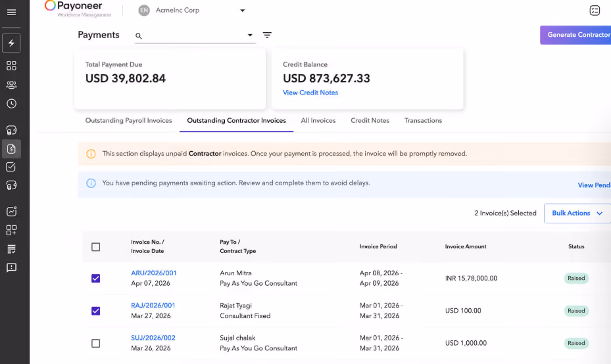Switch to Outstanding Payroll Invoices tab
The width and height of the screenshot is (611, 364).
click(x=129, y=121)
